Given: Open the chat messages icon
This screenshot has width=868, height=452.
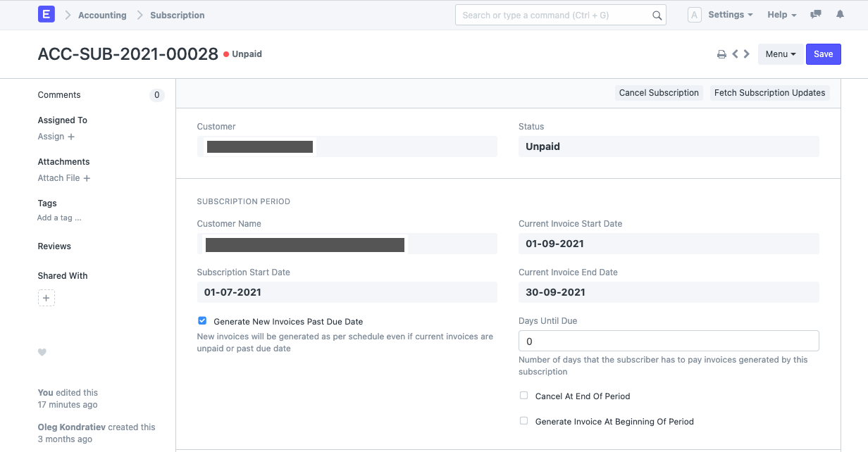Looking at the screenshot, I should (x=815, y=14).
